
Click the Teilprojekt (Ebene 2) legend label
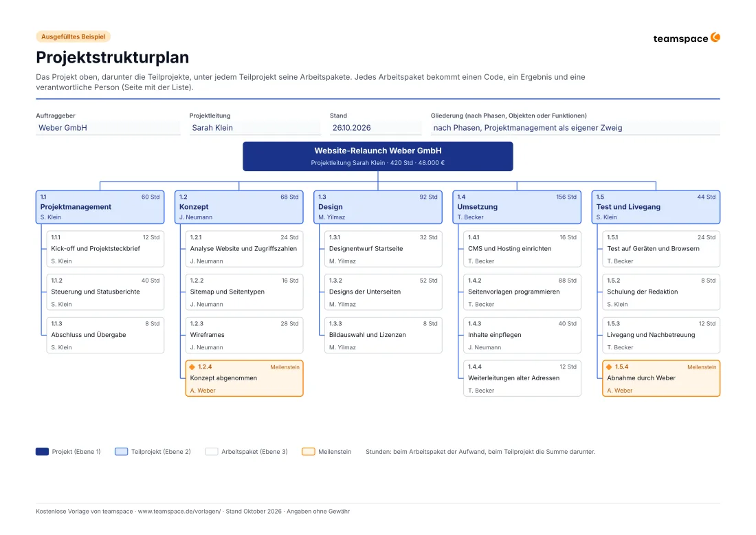(161, 452)
